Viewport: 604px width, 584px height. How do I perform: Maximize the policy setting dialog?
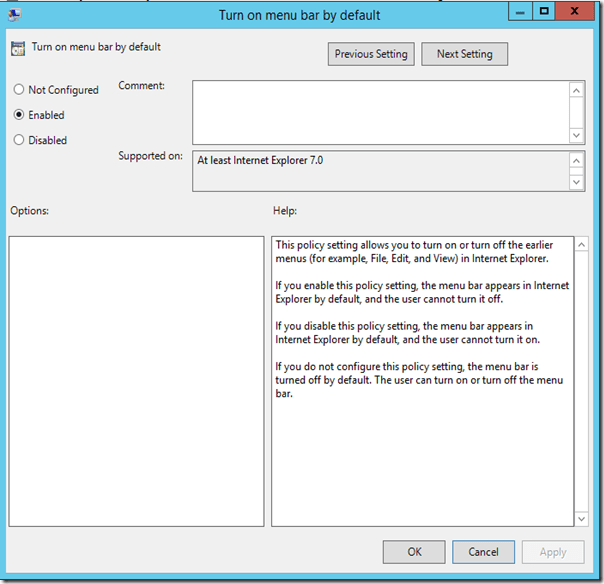tap(544, 11)
